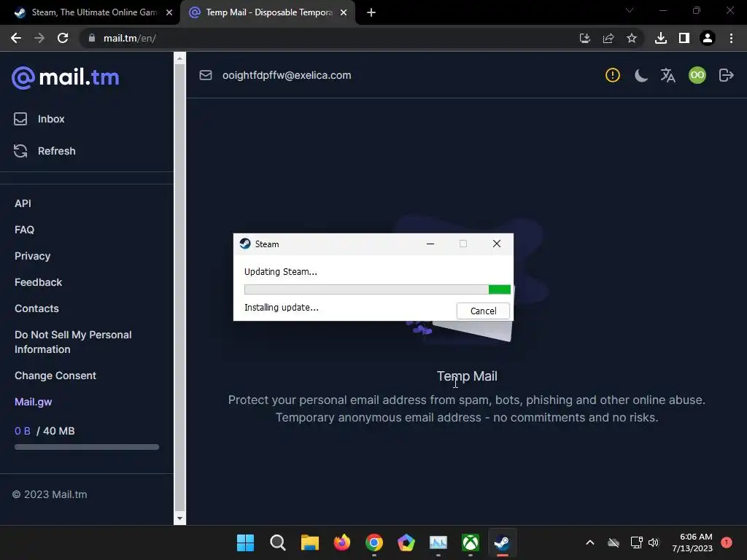Click the Steam update progress bar

pyautogui.click(x=377, y=289)
